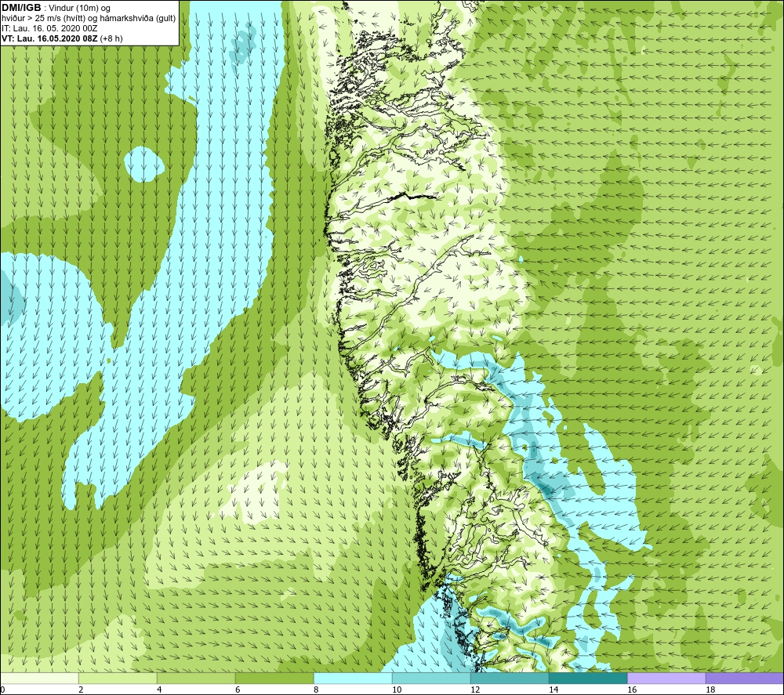Click the legend scale label "2"
This screenshot has width=784, height=695.
pyautogui.click(x=81, y=690)
